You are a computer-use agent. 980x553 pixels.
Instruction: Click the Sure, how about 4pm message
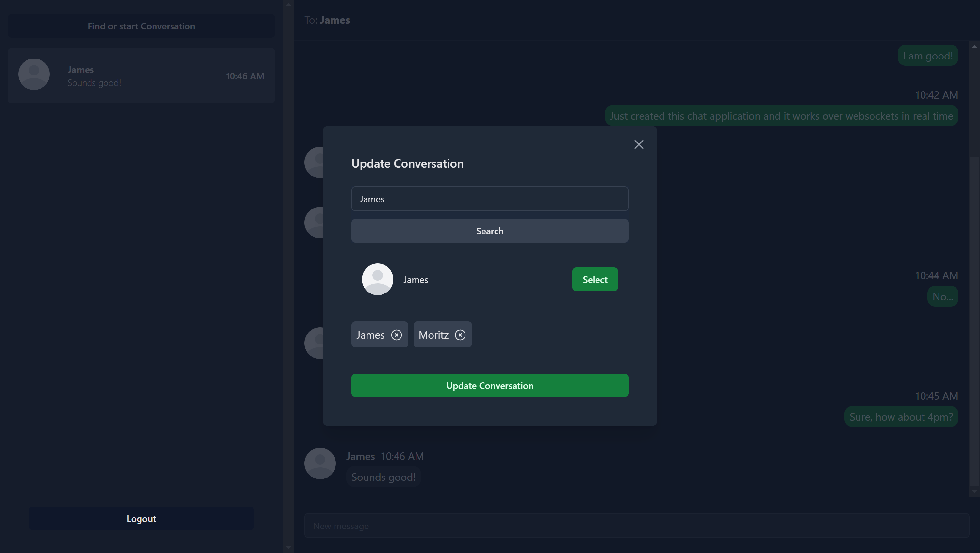click(901, 417)
